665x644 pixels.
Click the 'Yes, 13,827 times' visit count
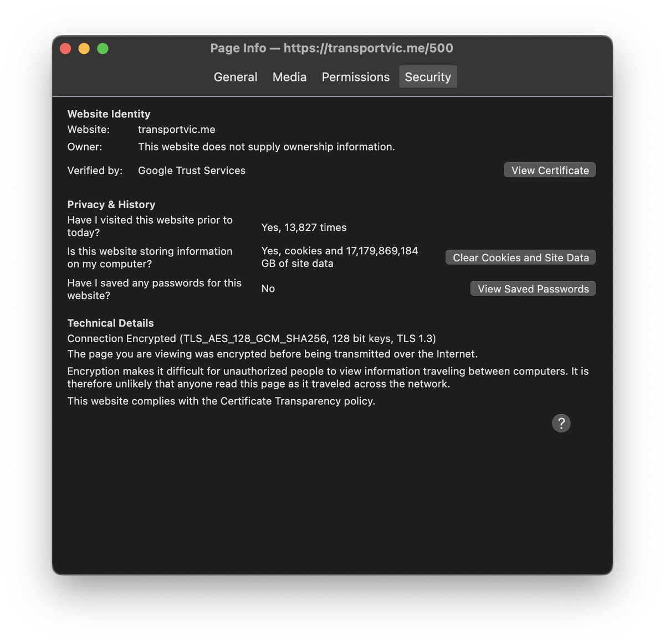(304, 228)
